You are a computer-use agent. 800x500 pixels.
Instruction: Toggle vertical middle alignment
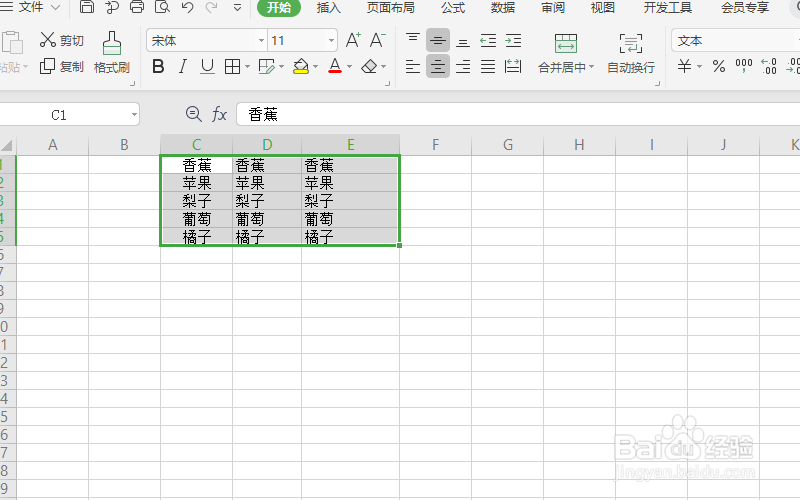(x=438, y=40)
